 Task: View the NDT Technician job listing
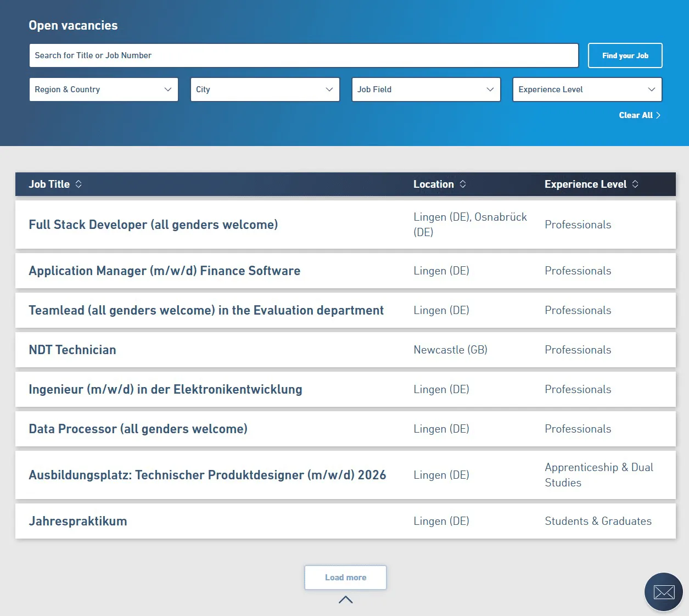point(72,350)
